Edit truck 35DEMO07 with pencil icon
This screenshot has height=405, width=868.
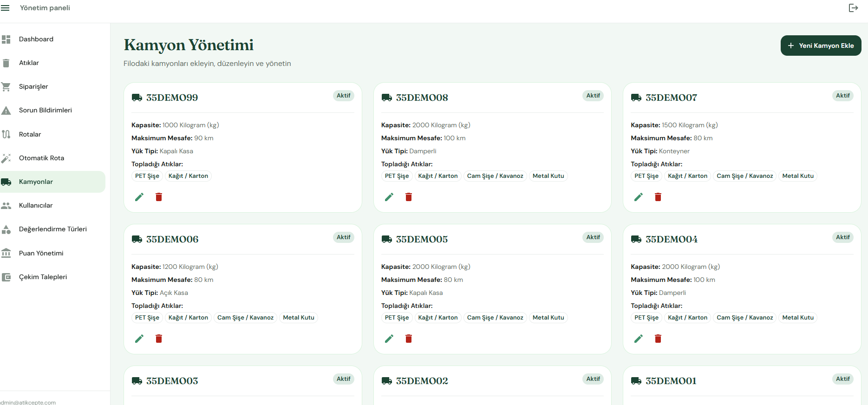(639, 197)
